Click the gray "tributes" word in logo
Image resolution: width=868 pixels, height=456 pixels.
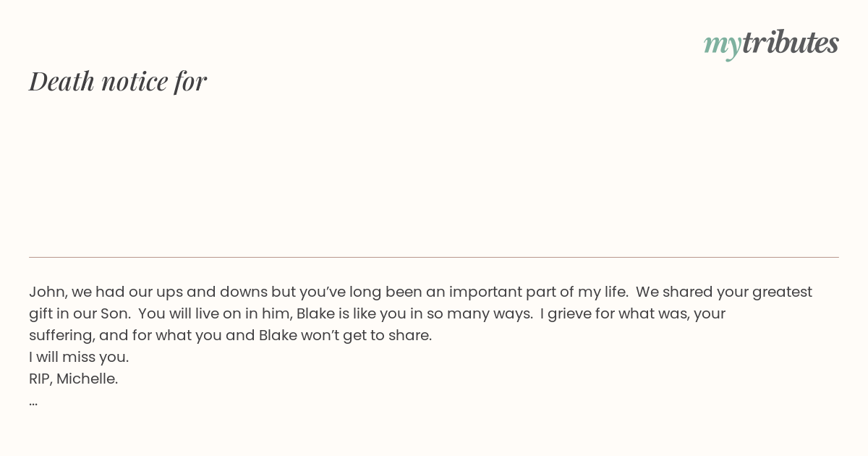(791, 42)
